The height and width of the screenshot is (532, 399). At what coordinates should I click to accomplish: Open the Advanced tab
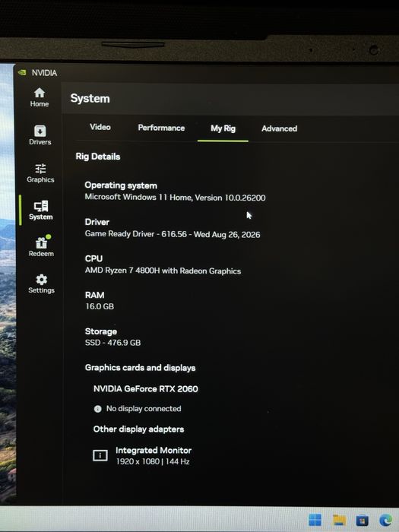(x=279, y=128)
